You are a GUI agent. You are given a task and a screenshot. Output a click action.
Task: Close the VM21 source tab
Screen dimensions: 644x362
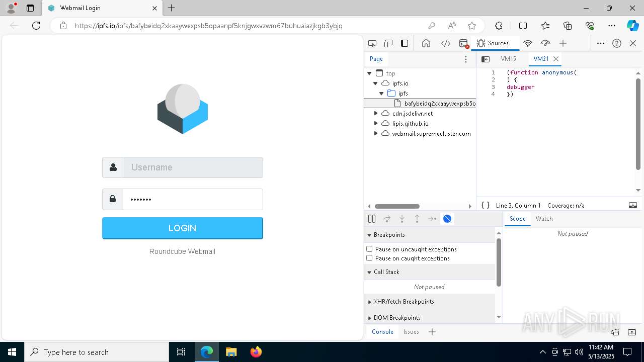(556, 59)
